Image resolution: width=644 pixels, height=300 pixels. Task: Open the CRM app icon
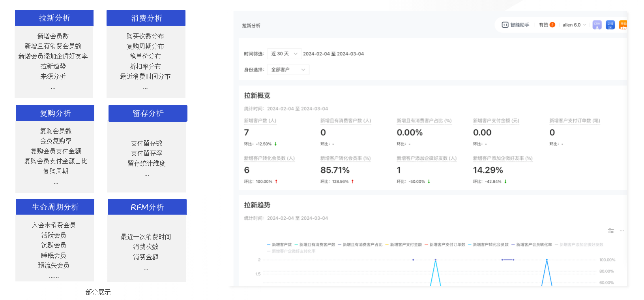597,25
